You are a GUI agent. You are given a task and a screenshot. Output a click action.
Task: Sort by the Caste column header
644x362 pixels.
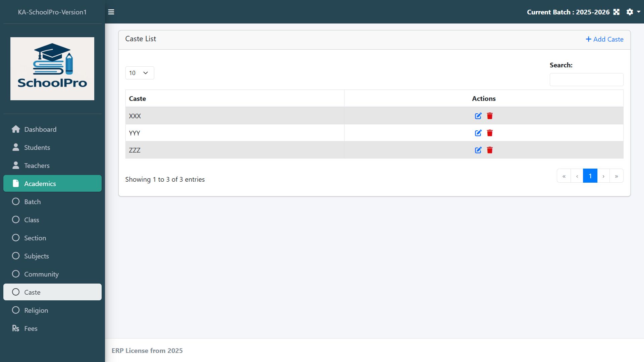(138, 99)
